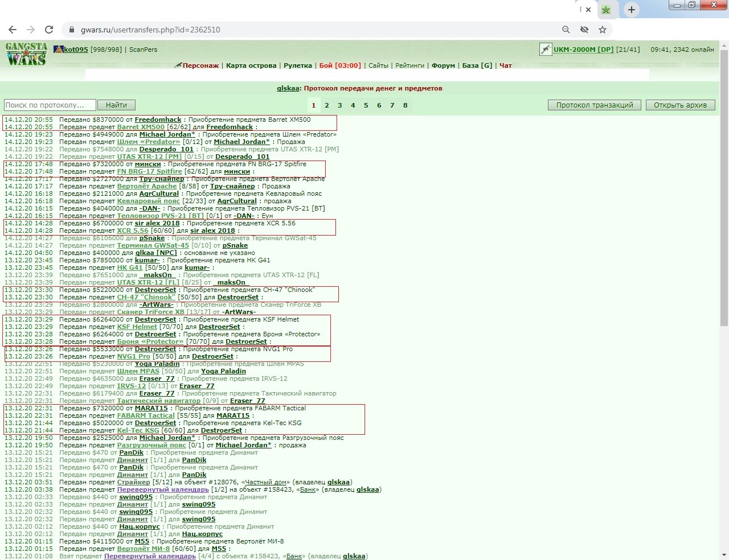
Task: Open the Чат menu item
Action: click(506, 65)
